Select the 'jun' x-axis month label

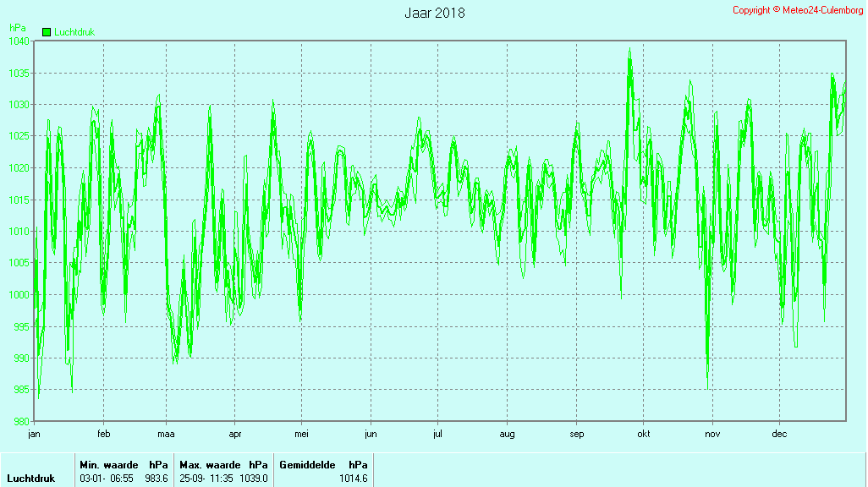(x=370, y=434)
